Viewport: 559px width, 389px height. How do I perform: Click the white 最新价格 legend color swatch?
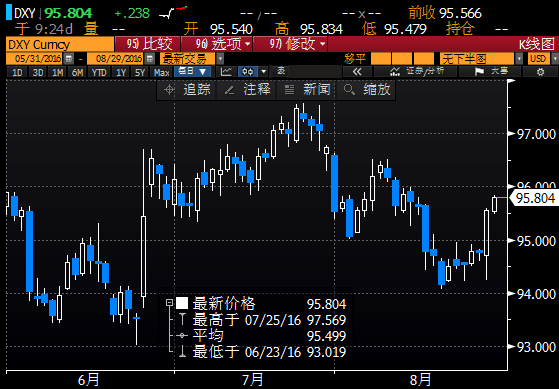pyautogui.click(x=182, y=303)
